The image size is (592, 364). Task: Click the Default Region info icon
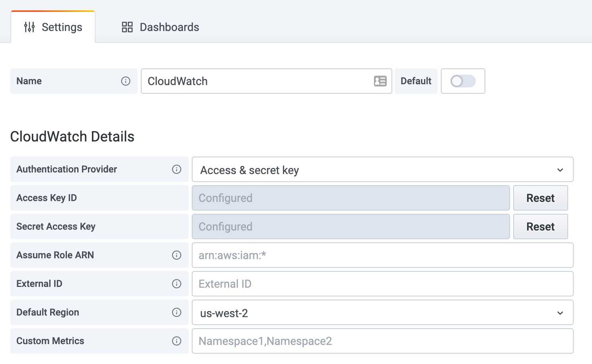(x=177, y=312)
